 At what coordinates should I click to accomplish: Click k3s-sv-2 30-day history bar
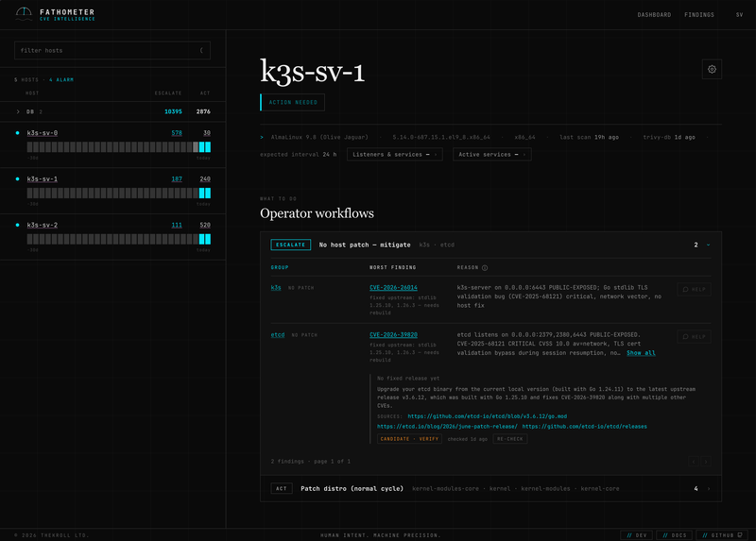[119, 239]
